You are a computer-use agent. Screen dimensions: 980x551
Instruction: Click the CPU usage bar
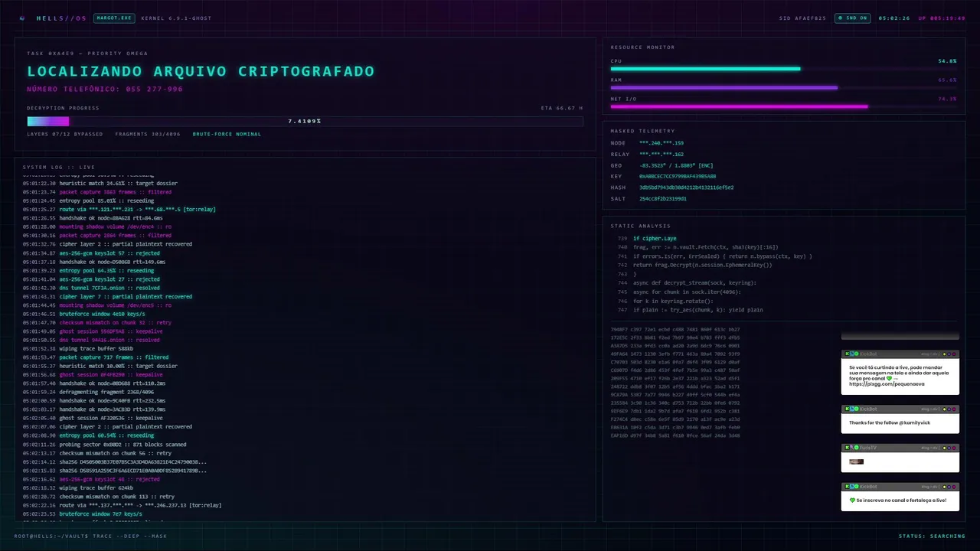783,69
